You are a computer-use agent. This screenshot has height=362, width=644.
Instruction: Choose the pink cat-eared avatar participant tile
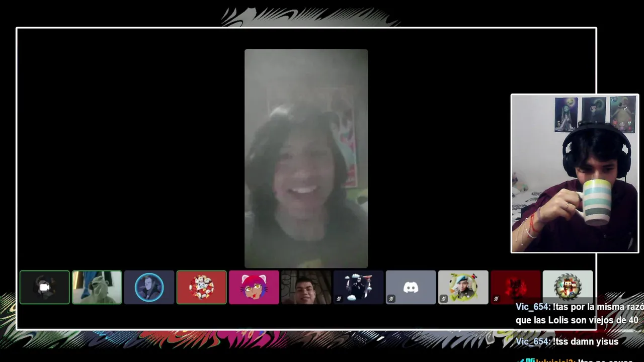254,287
